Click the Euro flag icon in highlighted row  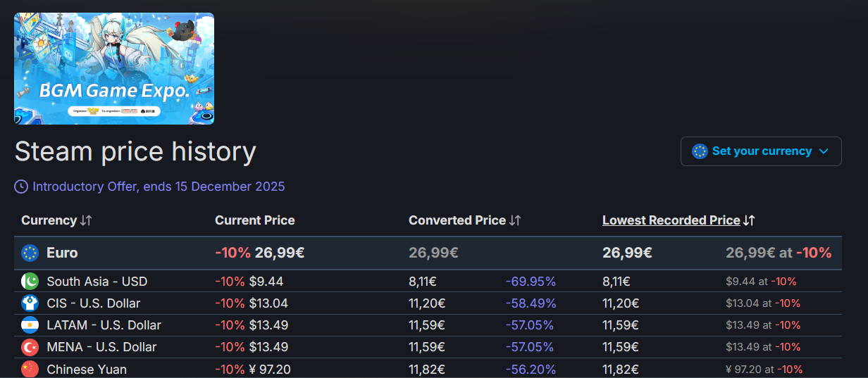[30, 253]
